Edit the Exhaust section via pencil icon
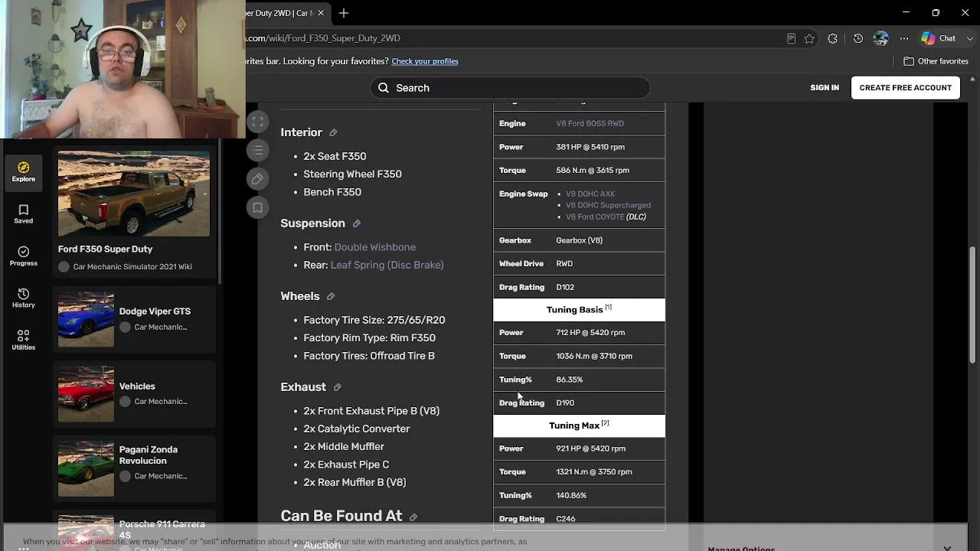Viewport: 980px width, 551px height. click(337, 387)
